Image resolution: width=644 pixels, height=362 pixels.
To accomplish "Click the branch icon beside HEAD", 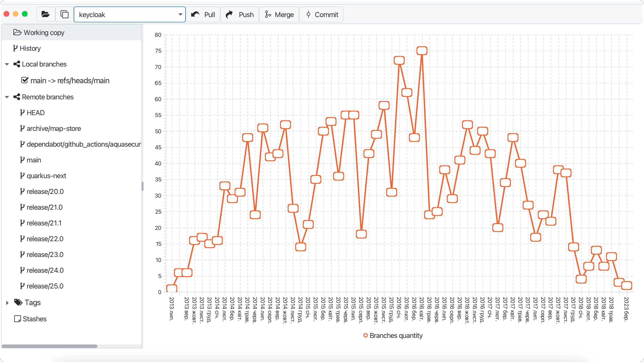I will point(22,113).
